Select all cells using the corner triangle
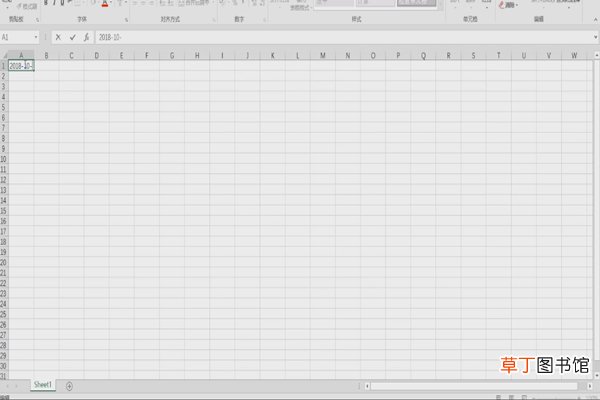600x400 pixels. [x=4, y=56]
